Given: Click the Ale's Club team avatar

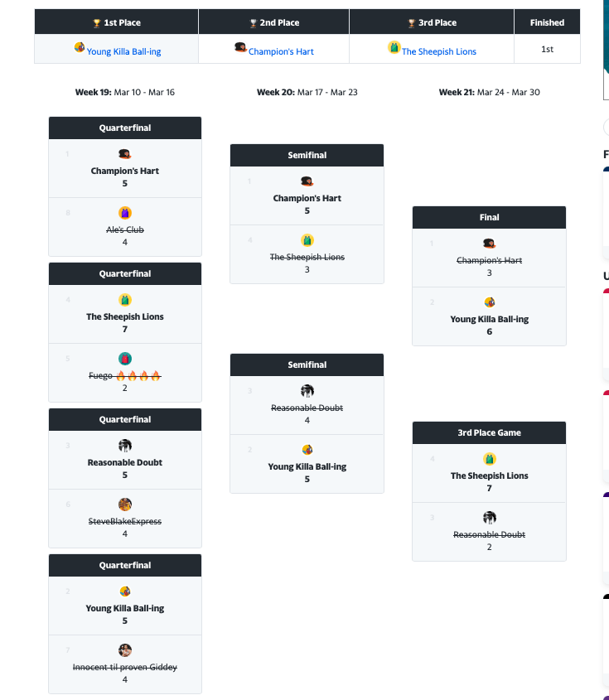Looking at the screenshot, I should coord(124,213).
